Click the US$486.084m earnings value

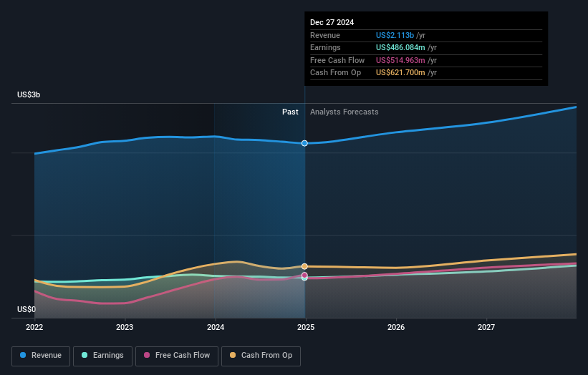[400, 47]
